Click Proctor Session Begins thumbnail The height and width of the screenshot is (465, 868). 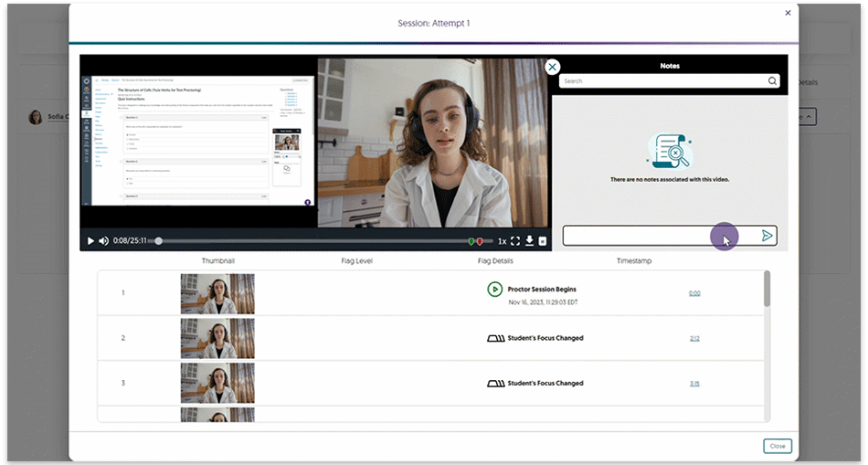217,293
